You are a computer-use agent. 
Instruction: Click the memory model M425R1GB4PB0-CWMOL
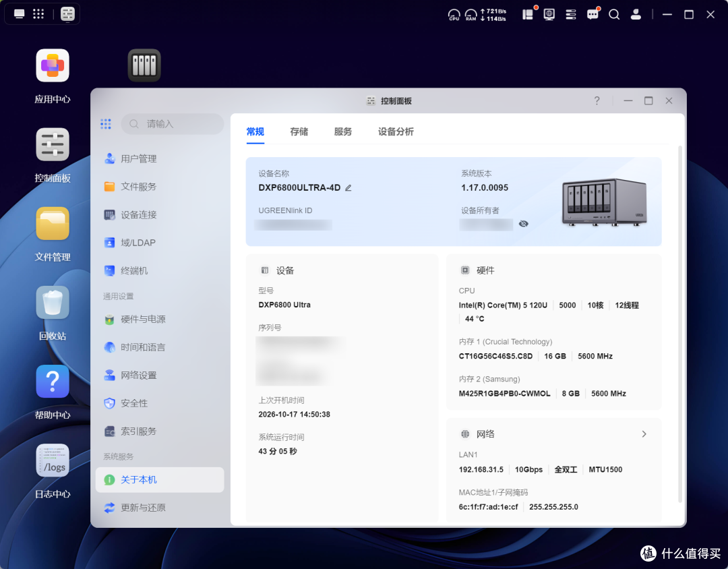504,394
